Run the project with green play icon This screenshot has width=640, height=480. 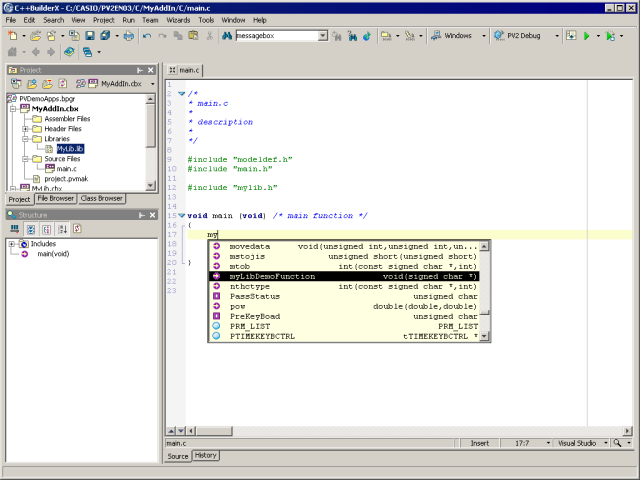coord(587,36)
